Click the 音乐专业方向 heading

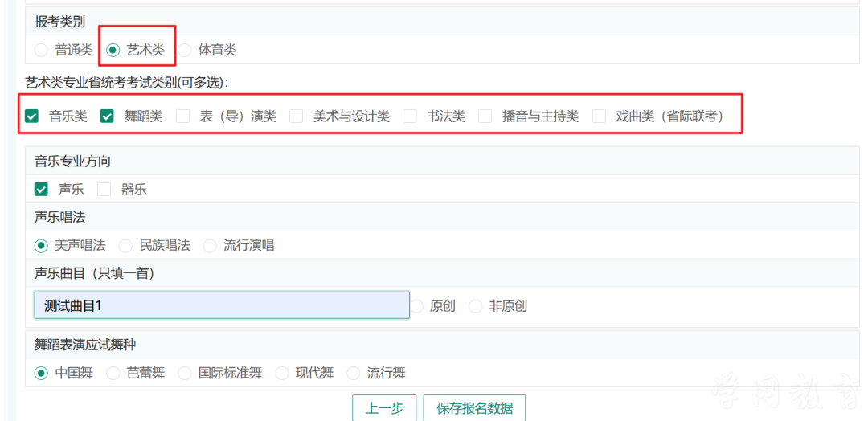pyautogui.click(x=72, y=161)
